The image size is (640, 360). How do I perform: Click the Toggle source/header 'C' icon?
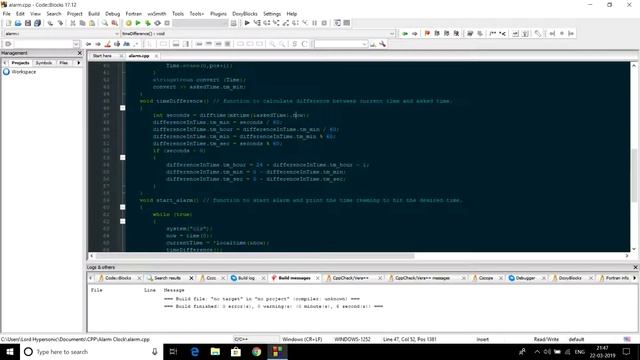pos(304,44)
